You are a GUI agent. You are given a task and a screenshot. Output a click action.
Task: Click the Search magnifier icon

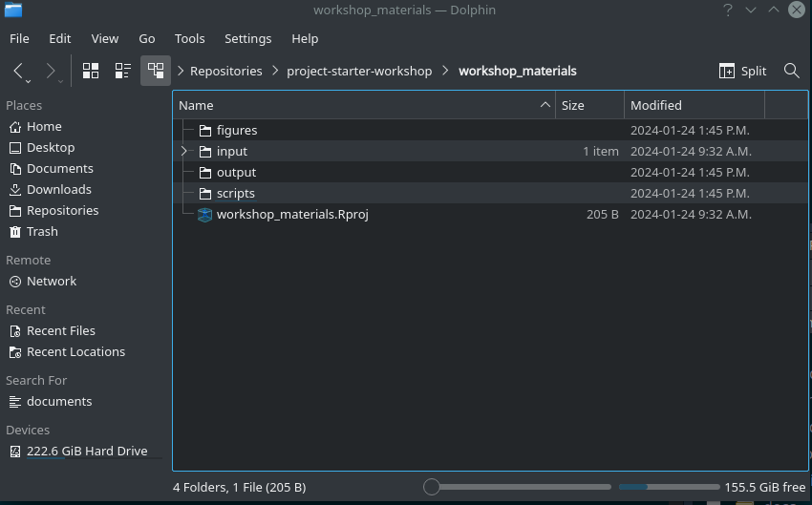point(791,71)
